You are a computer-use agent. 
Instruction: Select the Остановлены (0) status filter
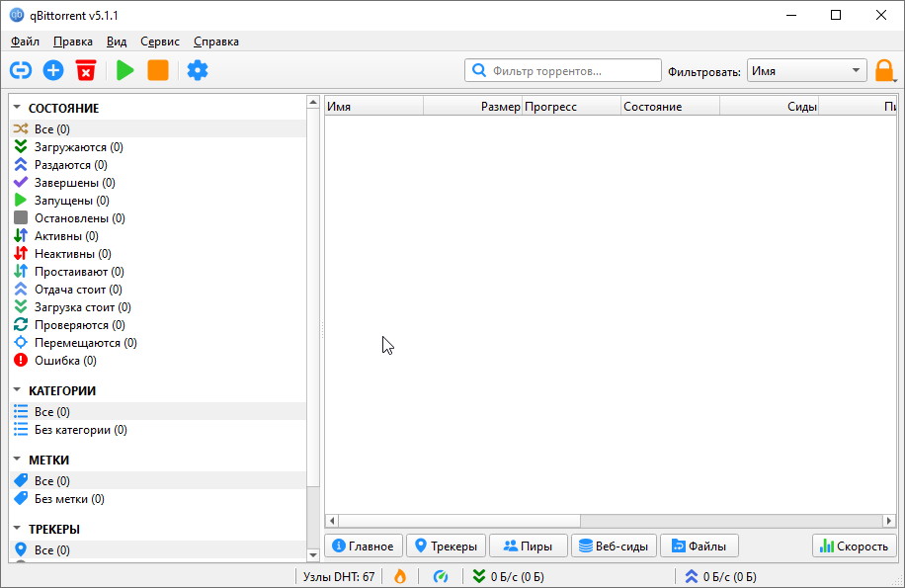tap(157, 218)
